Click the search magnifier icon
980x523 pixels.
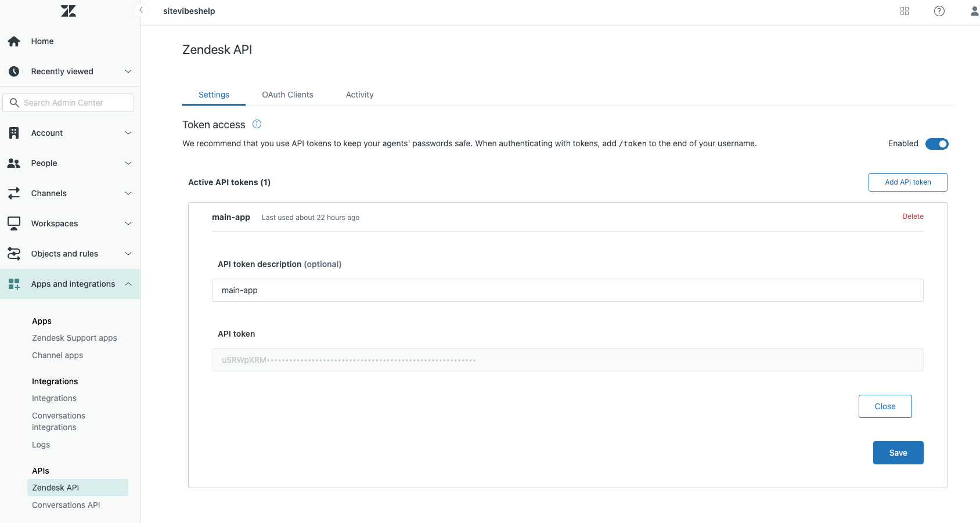[15, 103]
